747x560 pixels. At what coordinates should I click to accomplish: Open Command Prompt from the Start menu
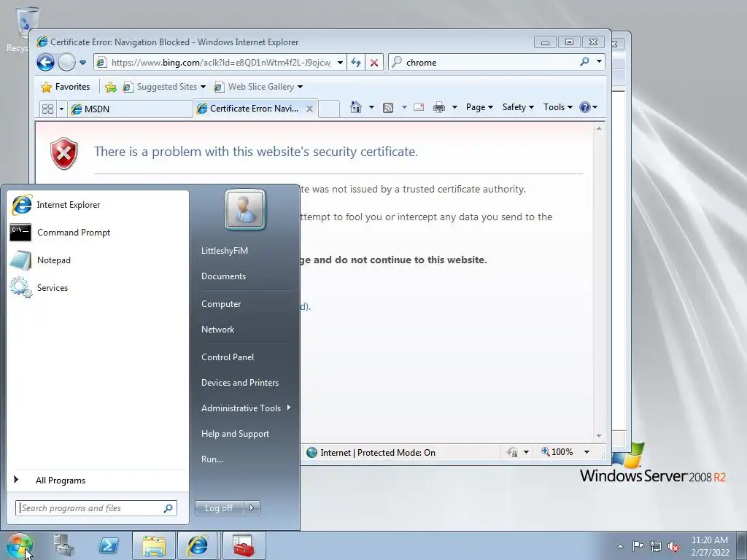[98, 233]
